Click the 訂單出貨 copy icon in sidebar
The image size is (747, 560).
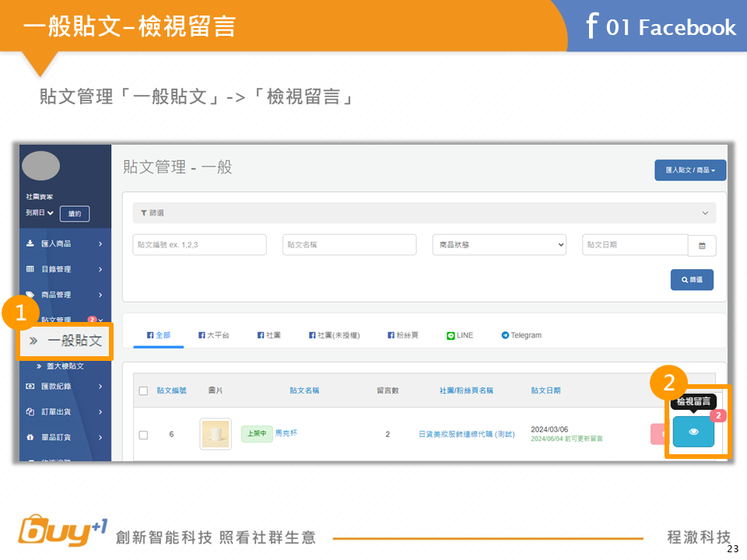pos(30,411)
